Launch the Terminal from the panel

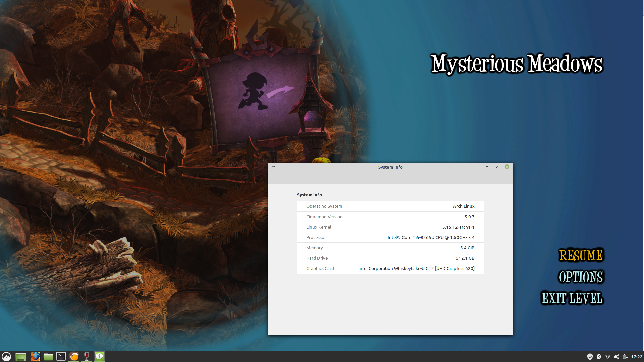coord(61,356)
